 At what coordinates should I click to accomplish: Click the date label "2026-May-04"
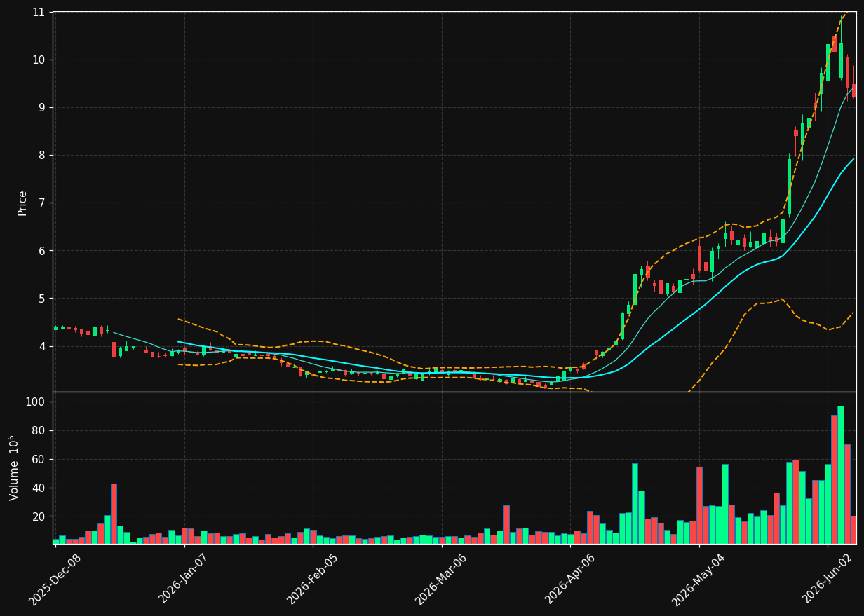[x=699, y=579]
